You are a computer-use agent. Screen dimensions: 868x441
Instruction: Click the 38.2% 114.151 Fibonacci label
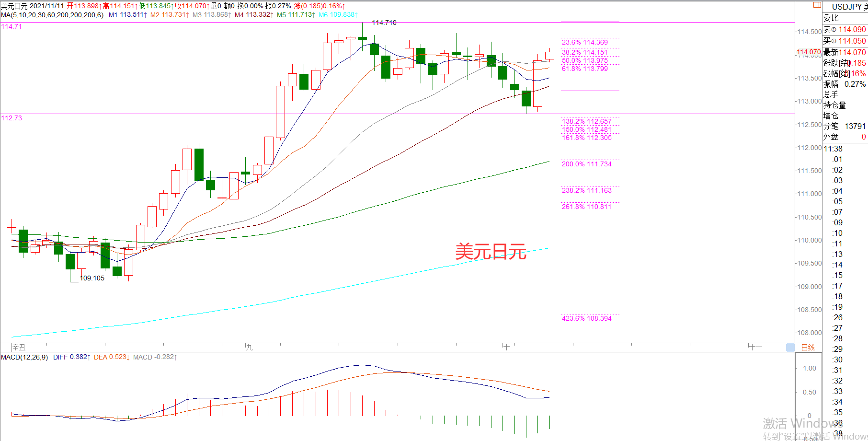(x=584, y=52)
